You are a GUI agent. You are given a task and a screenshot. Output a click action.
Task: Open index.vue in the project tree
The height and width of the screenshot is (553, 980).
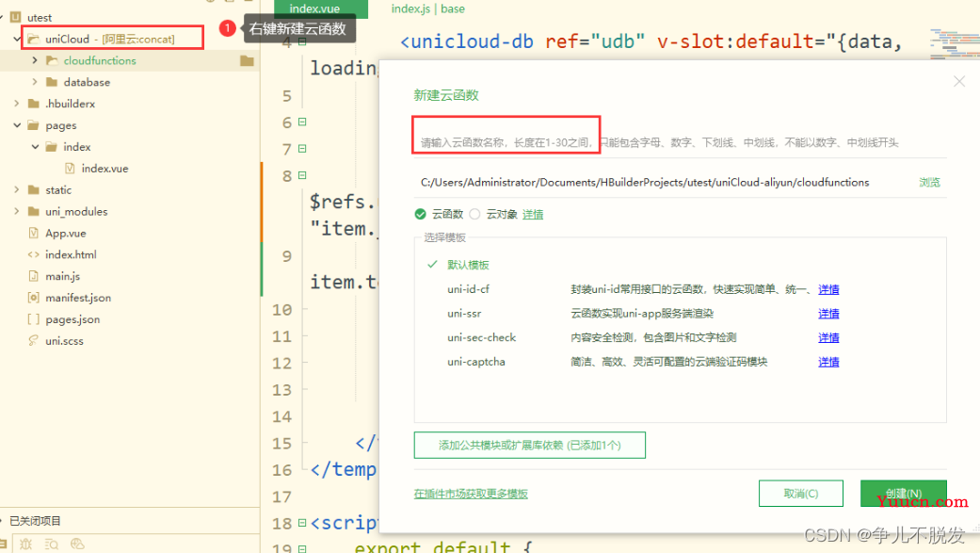click(104, 169)
